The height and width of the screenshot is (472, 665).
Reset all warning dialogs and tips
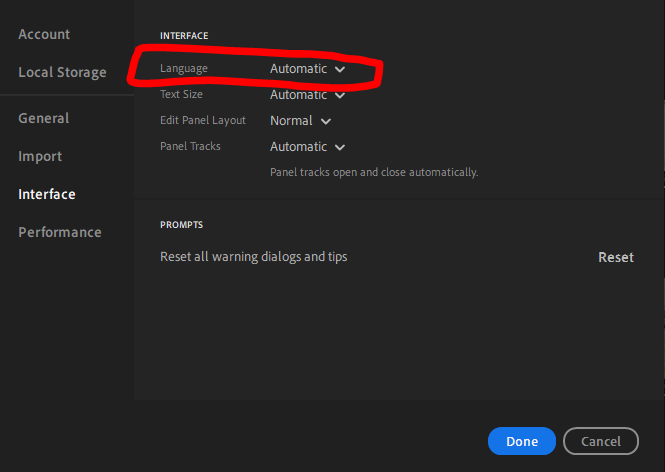click(x=616, y=257)
